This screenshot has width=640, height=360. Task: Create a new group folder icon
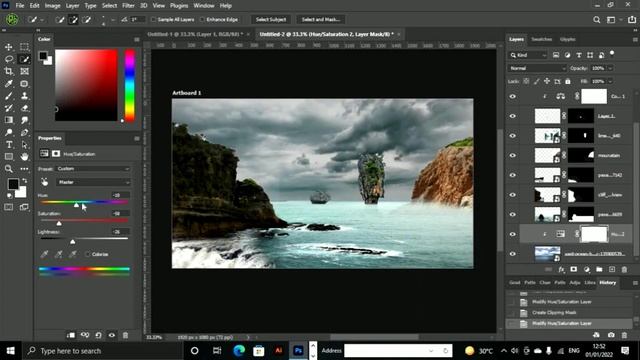point(599,269)
